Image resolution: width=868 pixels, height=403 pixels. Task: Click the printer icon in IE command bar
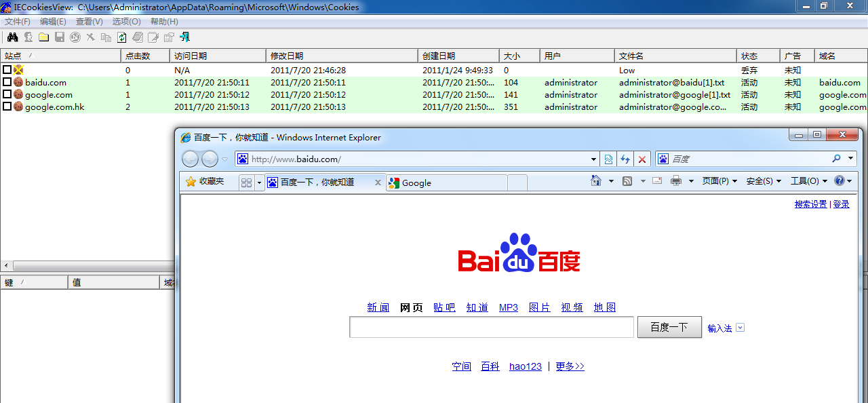[676, 181]
